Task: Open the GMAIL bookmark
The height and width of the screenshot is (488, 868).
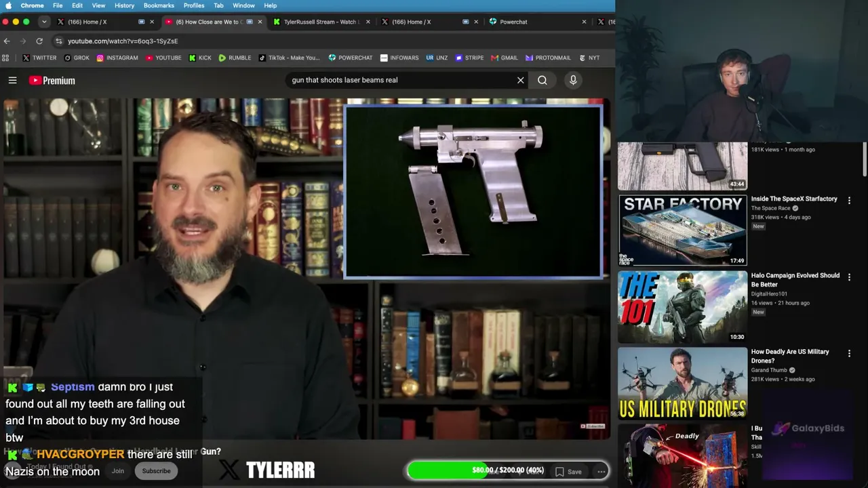Action: [505, 58]
